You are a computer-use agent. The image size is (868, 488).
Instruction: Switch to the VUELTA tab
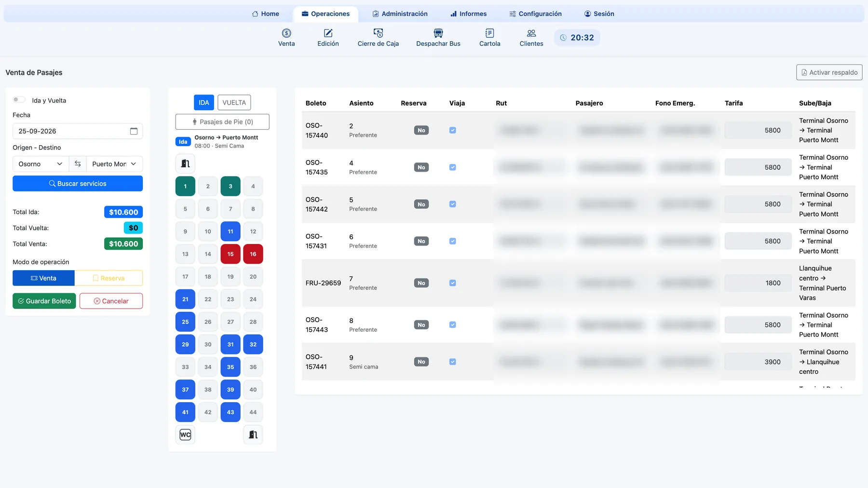point(234,102)
